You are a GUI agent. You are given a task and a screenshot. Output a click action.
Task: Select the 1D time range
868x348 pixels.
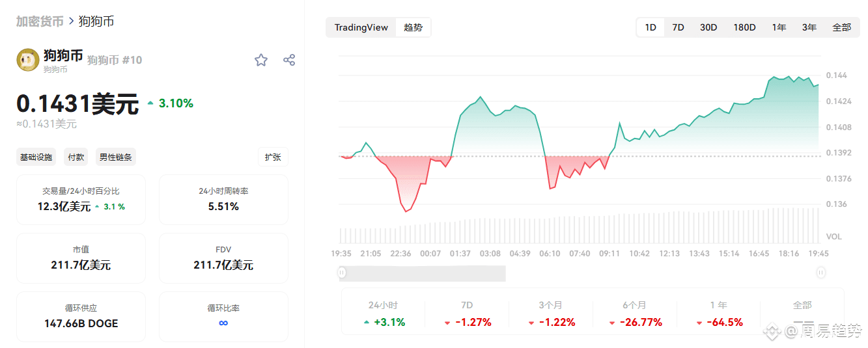point(650,27)
